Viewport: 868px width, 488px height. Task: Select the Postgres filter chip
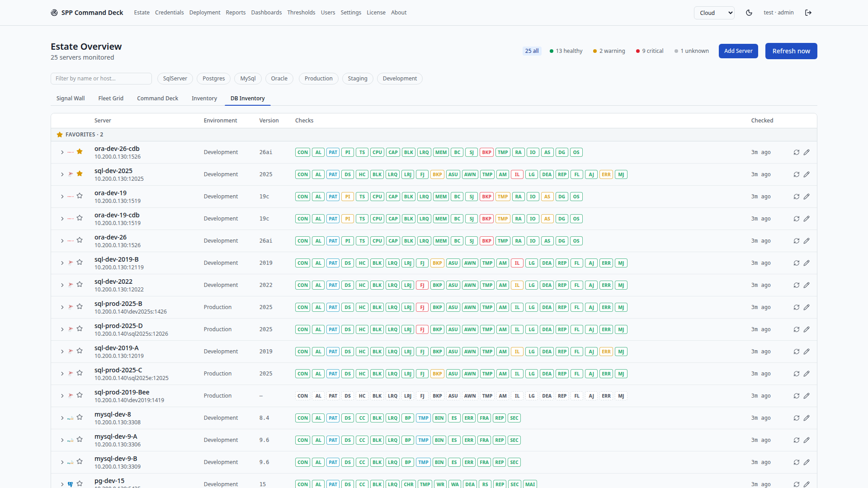tap(213, 79)
